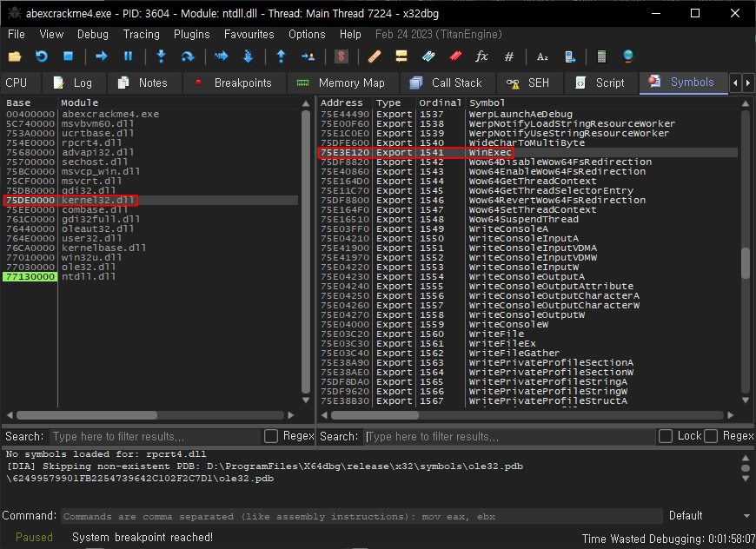Click the tab-scroll left arrow
This screenshot has width=756, height=549.
tap(735, 83)
